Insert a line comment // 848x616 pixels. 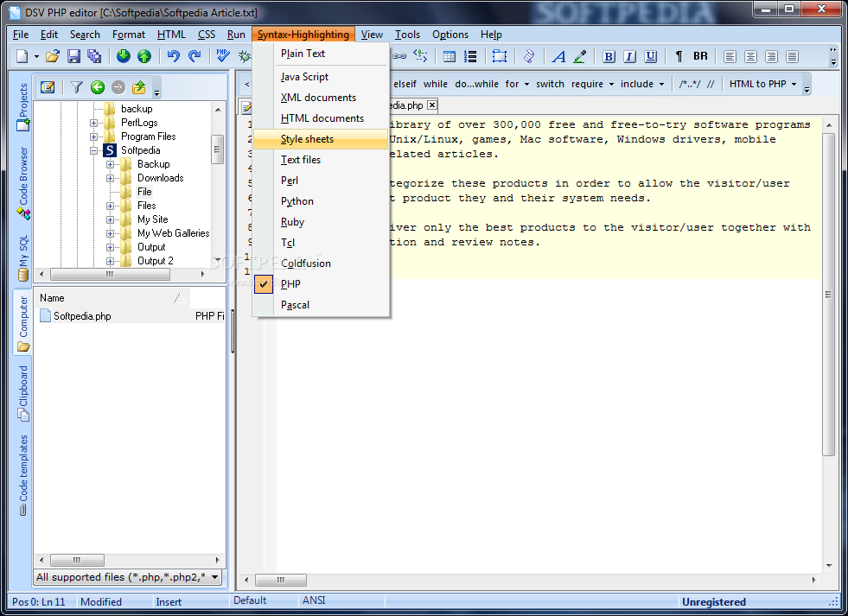[x=711, y=85]
